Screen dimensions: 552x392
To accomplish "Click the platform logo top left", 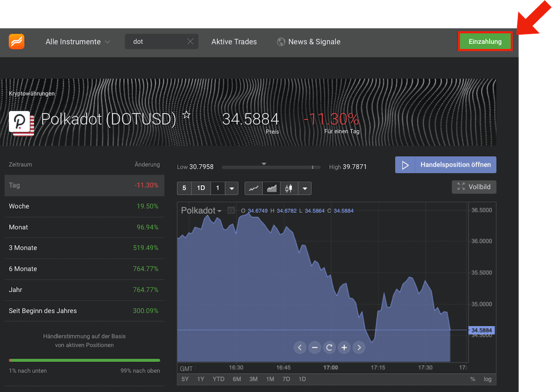I will pyautogui.click(x=17, y=41).
